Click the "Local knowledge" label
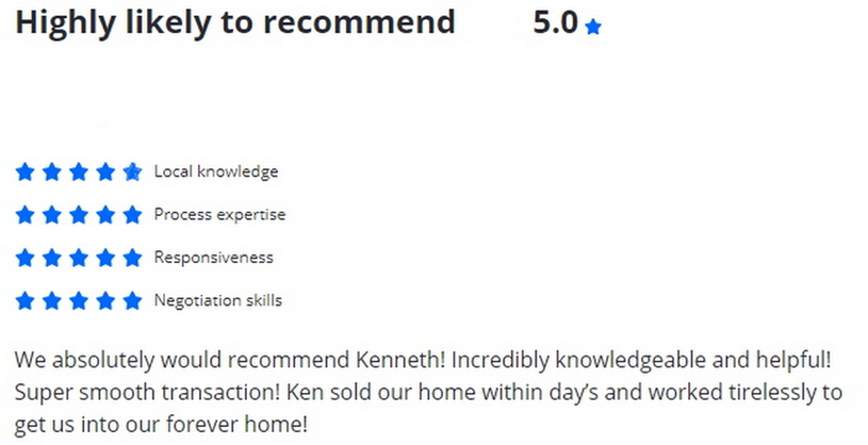 tap(216, 172)
